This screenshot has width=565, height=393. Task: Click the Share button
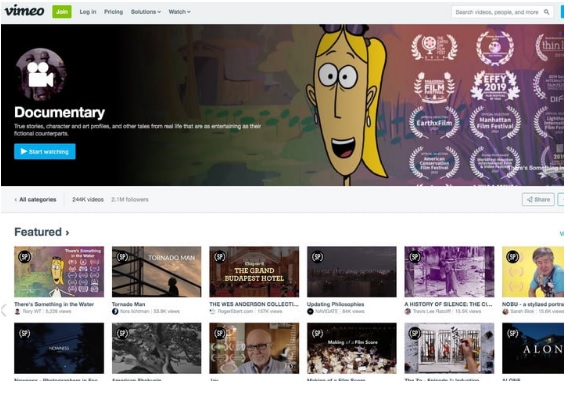538,199
